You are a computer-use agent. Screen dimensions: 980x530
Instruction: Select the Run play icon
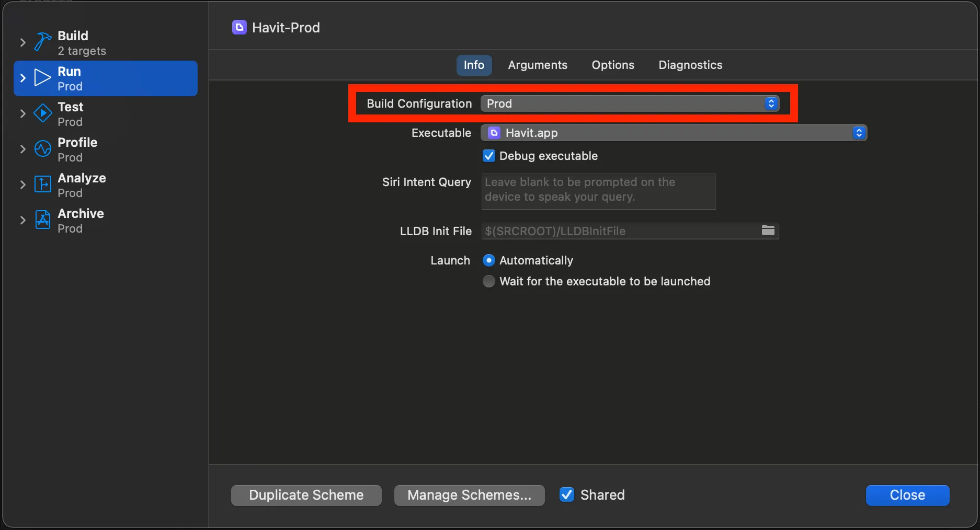[x=42, y=78]
